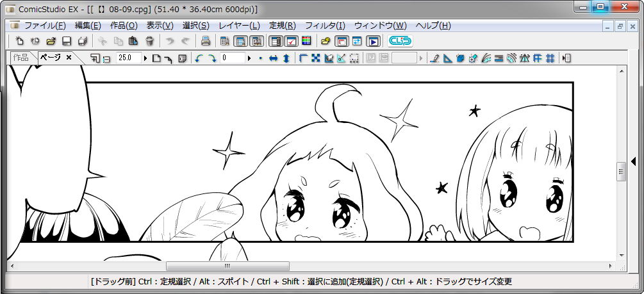The height and width of the screenshot is (294, 644).
Task: Open the blue CLIP service button
Action: [400, 41]
